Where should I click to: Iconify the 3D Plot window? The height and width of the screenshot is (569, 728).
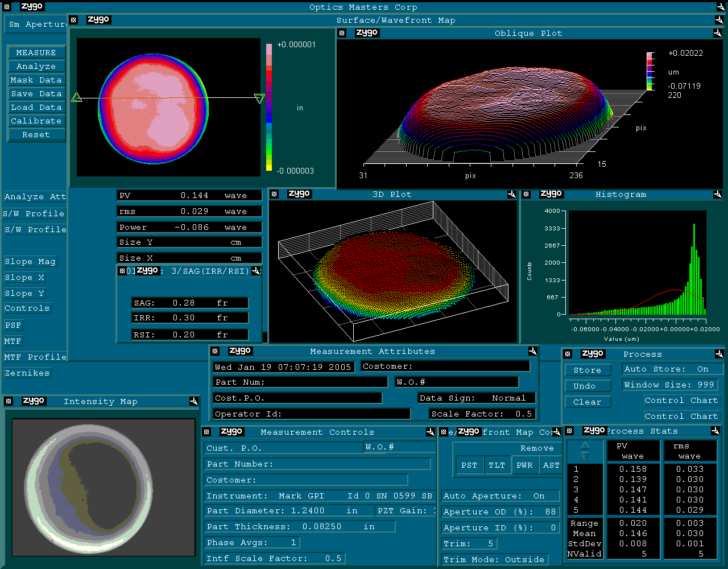coord(511,194)
